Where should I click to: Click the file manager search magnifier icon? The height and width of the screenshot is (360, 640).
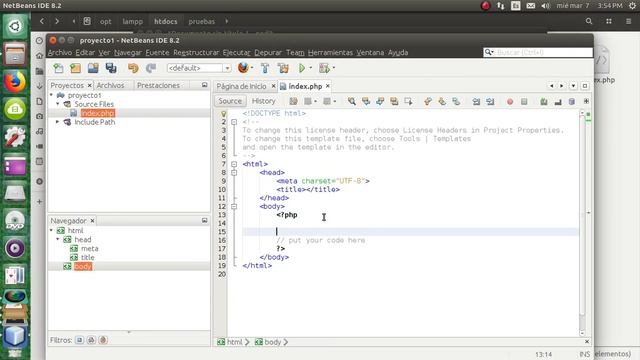tap(589, 21)
